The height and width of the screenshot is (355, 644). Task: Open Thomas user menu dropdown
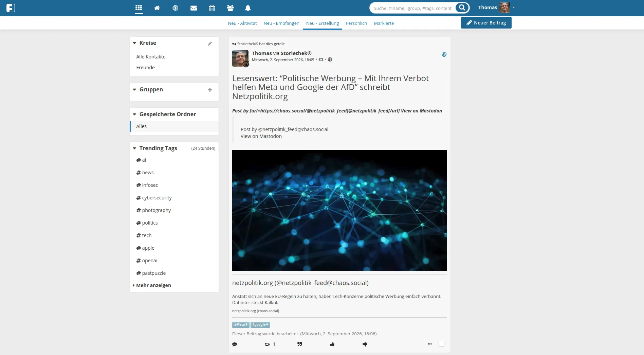(x=513, y=7)
